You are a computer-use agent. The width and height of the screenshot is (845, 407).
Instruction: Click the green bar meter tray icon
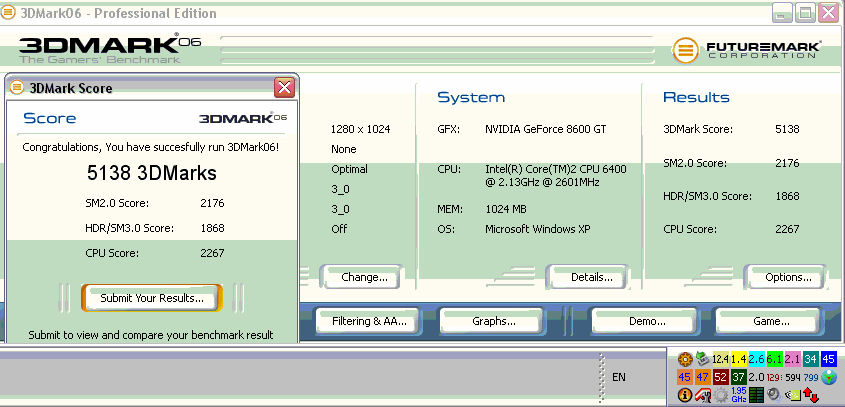(756, 395)
